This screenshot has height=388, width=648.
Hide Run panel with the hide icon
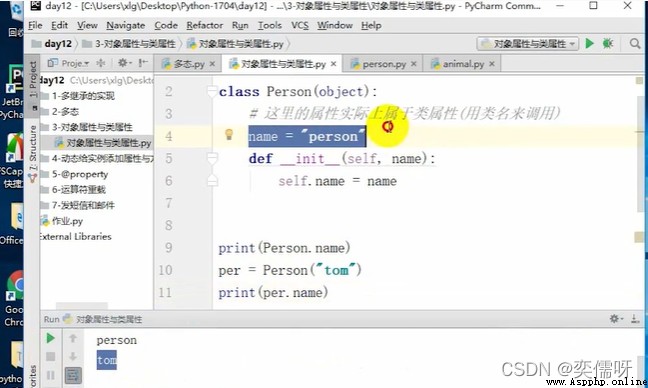point(635,319)
